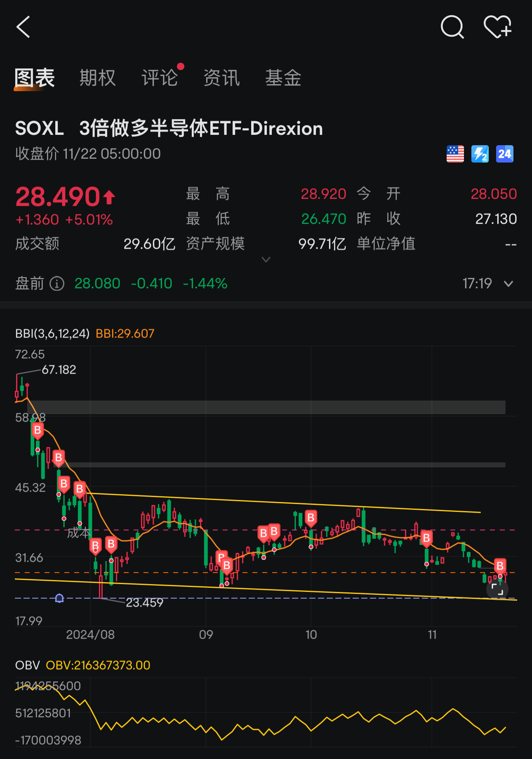Viewport: 532px width, 759px height.
Task: Tap the blue 24-hour trading icon
Action: tap(505, 154)
